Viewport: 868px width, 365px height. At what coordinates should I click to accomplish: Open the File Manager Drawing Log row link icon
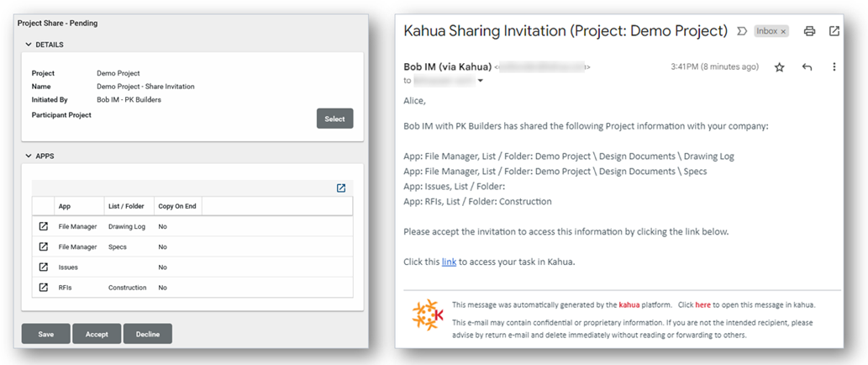tap(44, 226)
